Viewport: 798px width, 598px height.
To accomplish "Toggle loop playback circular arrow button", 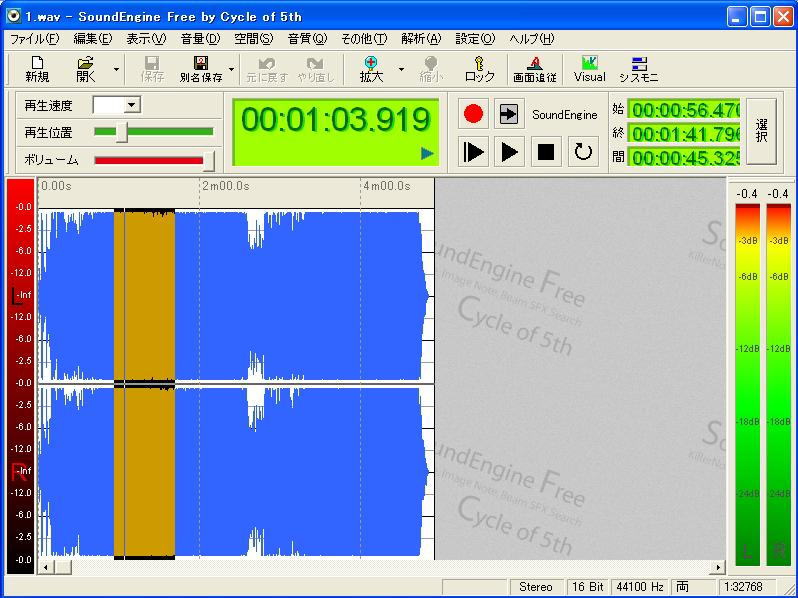I will point(583,151).
